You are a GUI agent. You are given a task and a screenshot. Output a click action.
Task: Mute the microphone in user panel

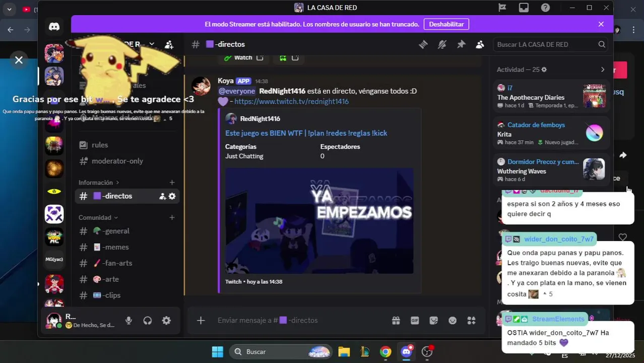(x=128, y=321)
